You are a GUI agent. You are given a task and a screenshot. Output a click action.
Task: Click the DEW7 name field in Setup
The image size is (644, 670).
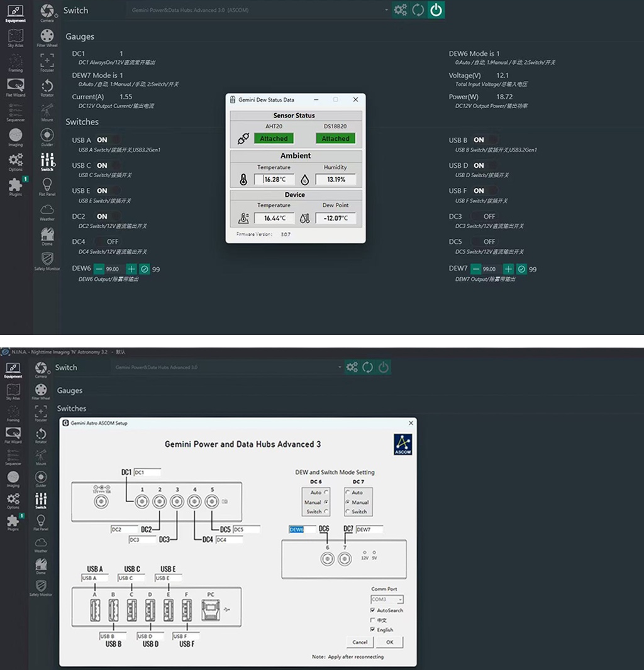point(369,529)
